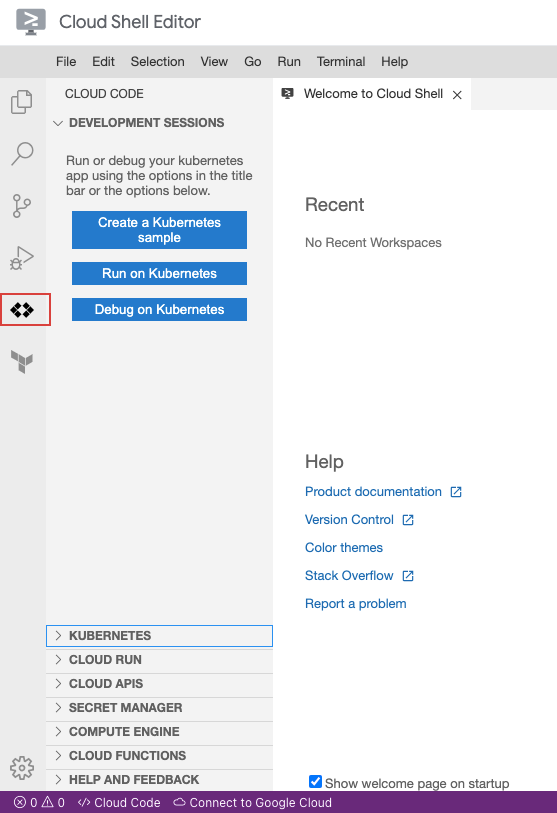Image resolution: width=557 pixels, height=813 pixels.
Task: Open the Terminal menu
Action: point(341,62)
